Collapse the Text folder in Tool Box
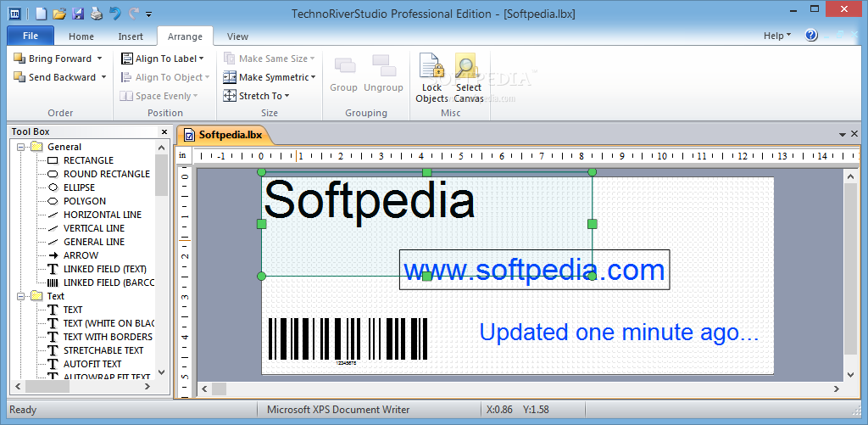The height and width of the screenshot is (425, 868). [21, 296]
